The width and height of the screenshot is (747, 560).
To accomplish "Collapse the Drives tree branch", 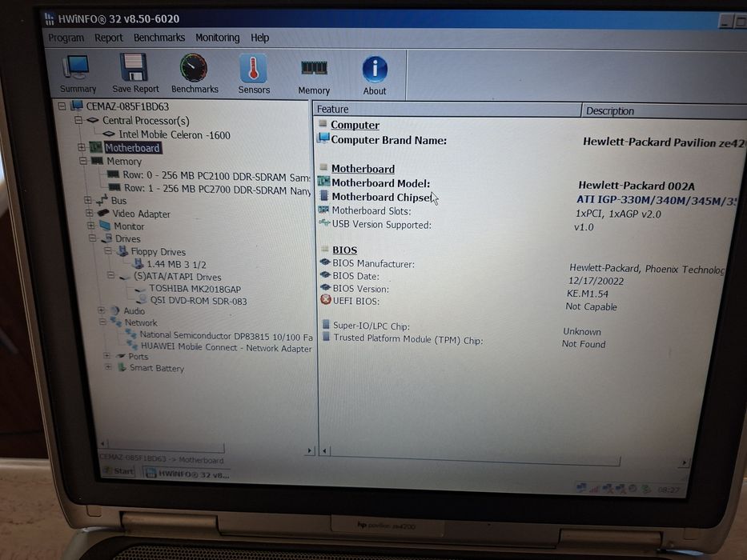I will point(92,238).
